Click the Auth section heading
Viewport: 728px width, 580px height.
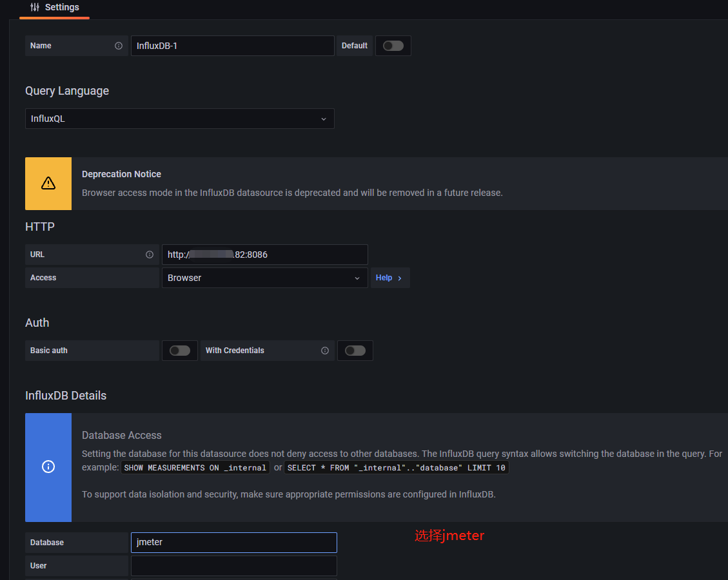tap(37, 323)
